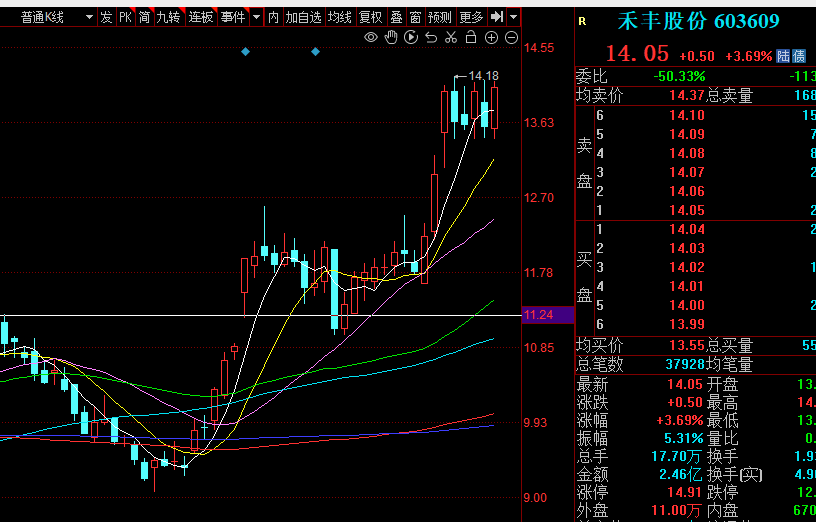This screenshot has height=522, width=816.
Task: Click the R badge beside stock name
Action: coord(582,21)
